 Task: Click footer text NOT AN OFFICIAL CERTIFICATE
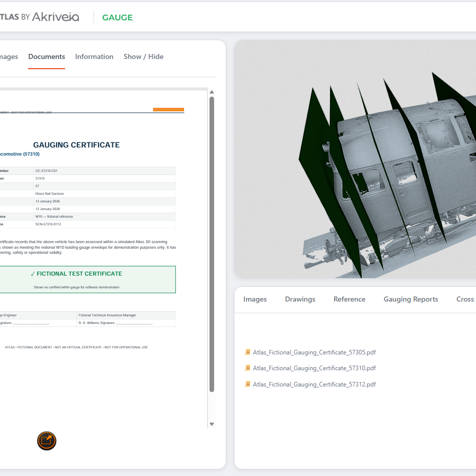pyautogui.click(x=78, y=347)
